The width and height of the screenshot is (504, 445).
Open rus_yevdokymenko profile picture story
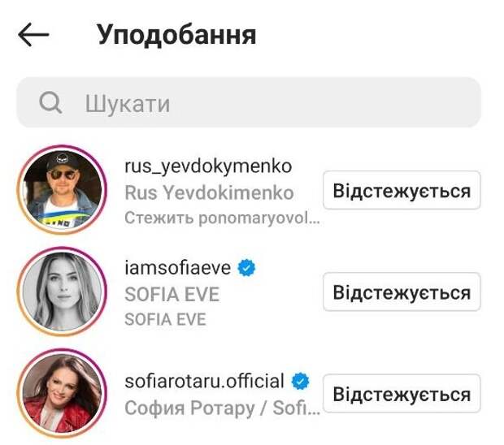point(62,190)
